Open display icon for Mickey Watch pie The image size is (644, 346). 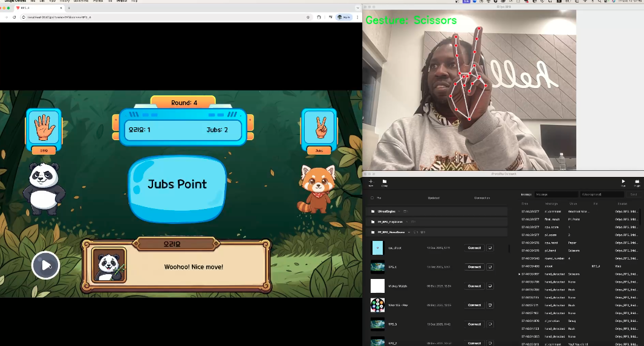click(490, 286)
